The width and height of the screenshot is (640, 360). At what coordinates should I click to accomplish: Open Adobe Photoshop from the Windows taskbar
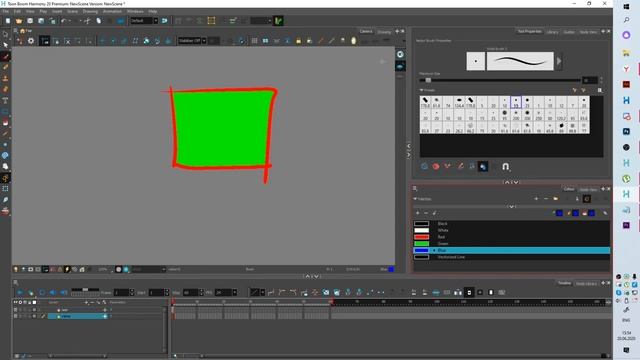tap(626, 131)
